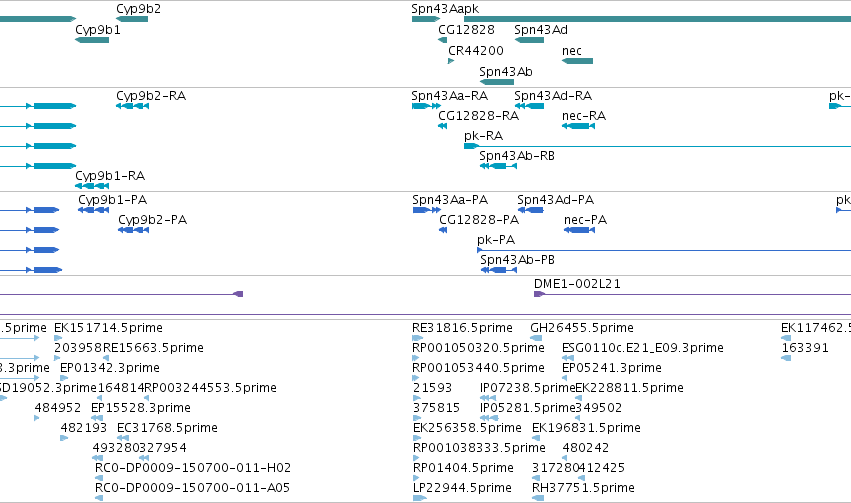The image size is (851, 503).
Task: Click the nec-RA transcript label
Action: 583,116
